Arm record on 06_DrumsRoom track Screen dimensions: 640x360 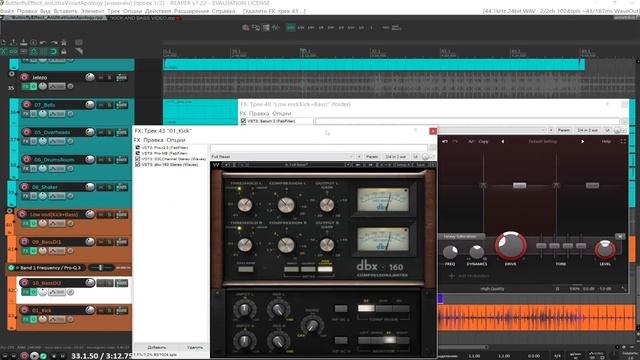27,160
